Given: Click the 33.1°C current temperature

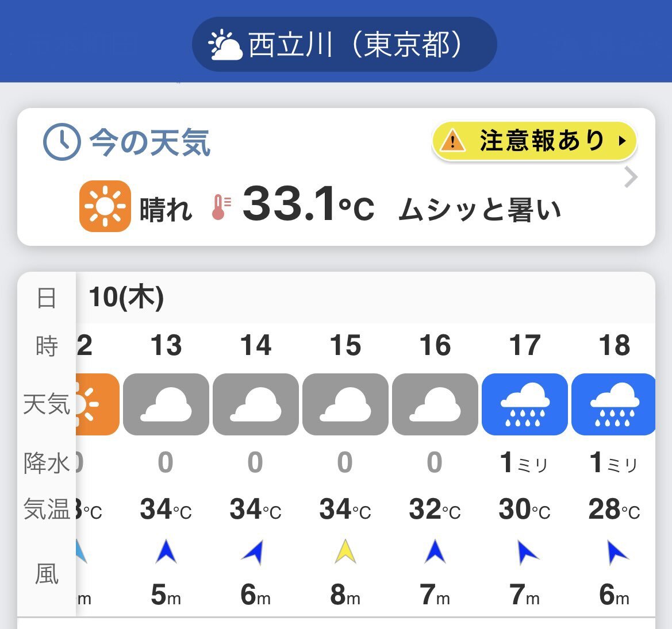Looking at the screenshot, I should [x=309, y=204].
